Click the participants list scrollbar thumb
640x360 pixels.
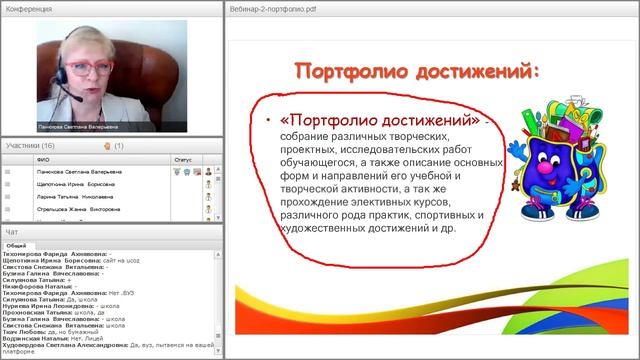(218, 179)
